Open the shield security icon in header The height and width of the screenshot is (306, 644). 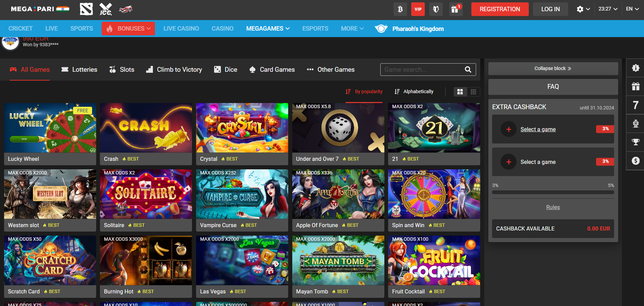point(436,9)
